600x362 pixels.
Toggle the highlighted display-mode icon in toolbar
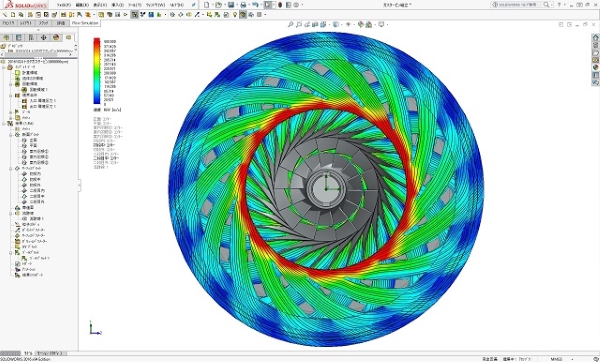(243, 15)
